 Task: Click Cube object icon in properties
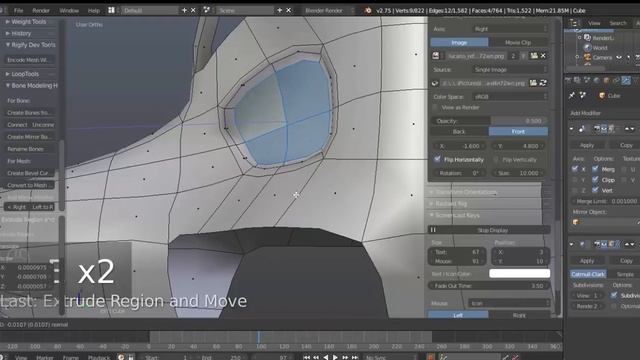(x=602, y=96)
